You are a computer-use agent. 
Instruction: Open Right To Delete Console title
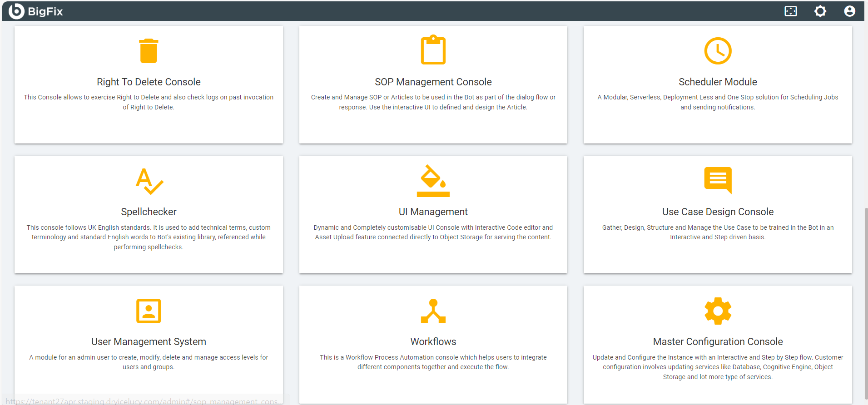coord(149,82)
